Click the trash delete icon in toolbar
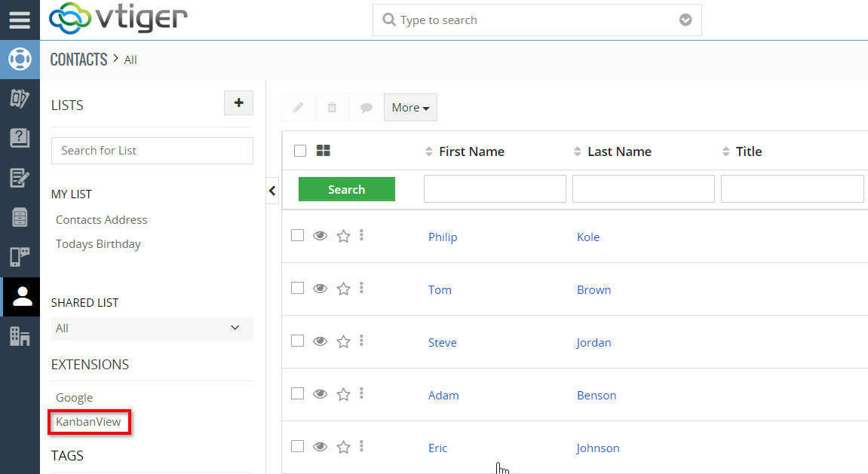868x474 pixels. pyautogui.click(x=332, y=107)
